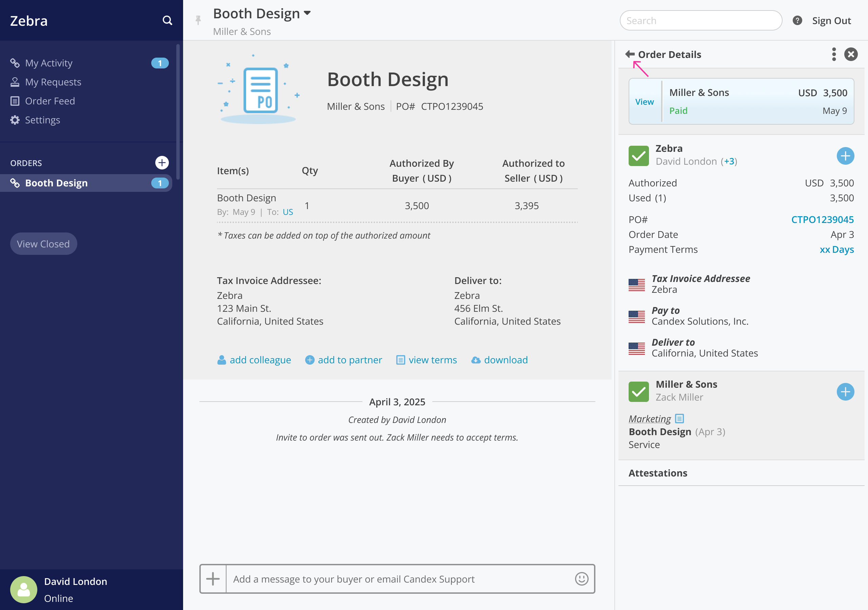Click the sidebar search magnifier icon
This screenshot has width=868, height=610.
(x=167, y=20)
